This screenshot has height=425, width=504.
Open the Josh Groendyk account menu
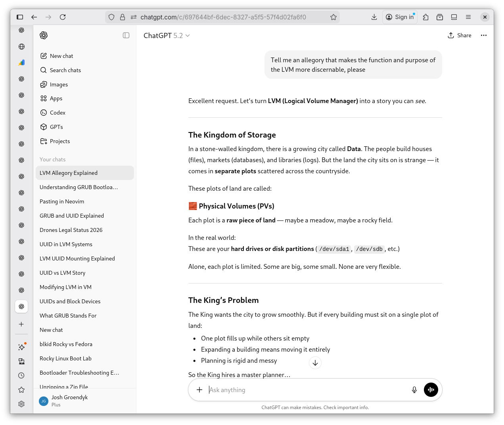coord(69,400)
